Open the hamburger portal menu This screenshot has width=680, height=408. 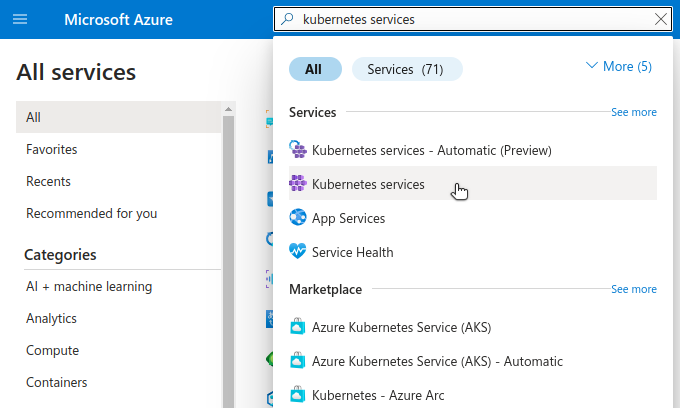pyautogui.click(x=20, y=19)
